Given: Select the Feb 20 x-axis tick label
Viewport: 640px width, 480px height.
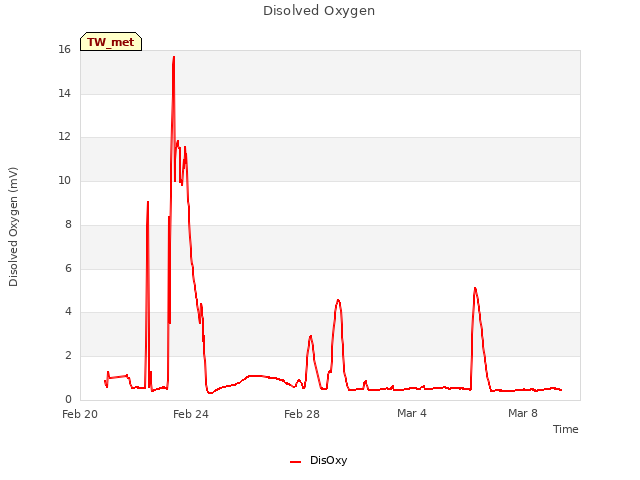Looking at the screenshot, I should (80, 414).
